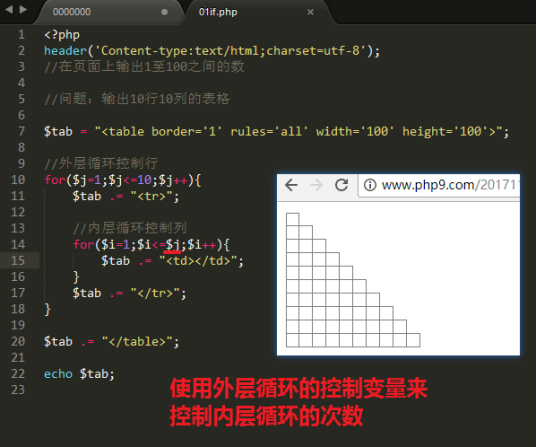
Task: Click outer for loop on line 10
Action: coord(123,180)
